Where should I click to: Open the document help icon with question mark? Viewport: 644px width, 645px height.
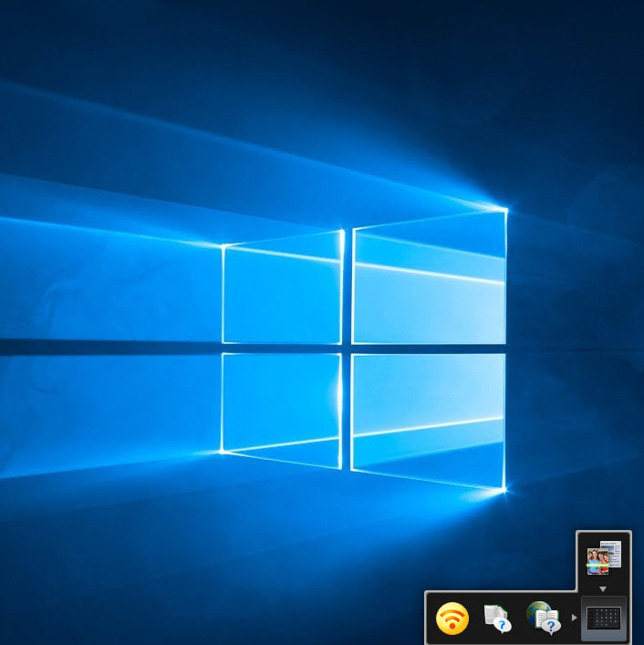pos(497,619)
